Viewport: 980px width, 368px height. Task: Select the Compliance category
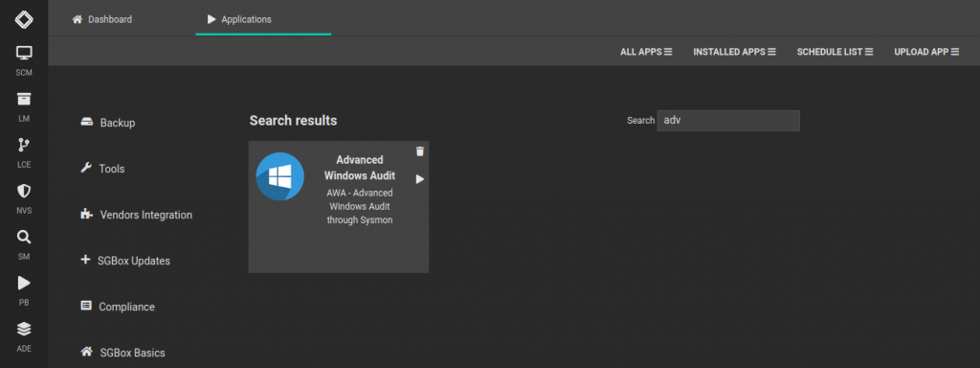(118, 307)
